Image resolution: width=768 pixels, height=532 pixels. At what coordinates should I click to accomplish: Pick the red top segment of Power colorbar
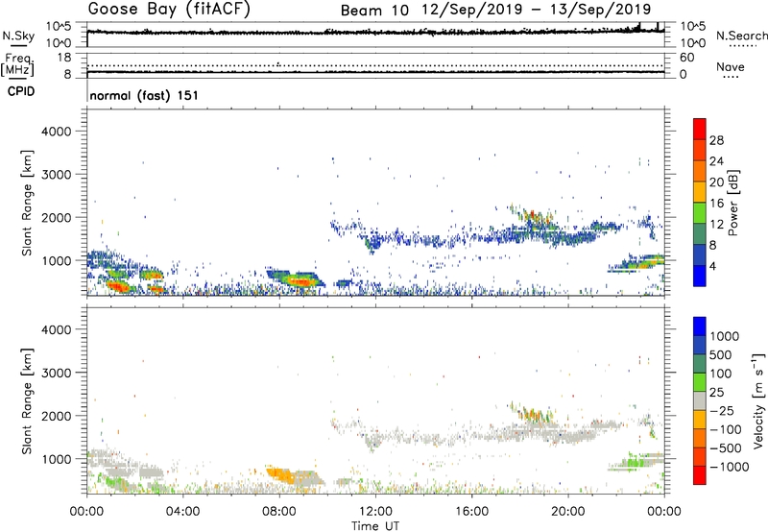pos(700,129)
